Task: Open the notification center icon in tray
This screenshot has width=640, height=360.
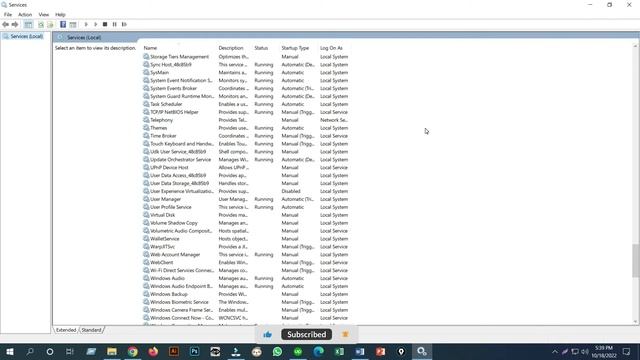Action: 627,351
